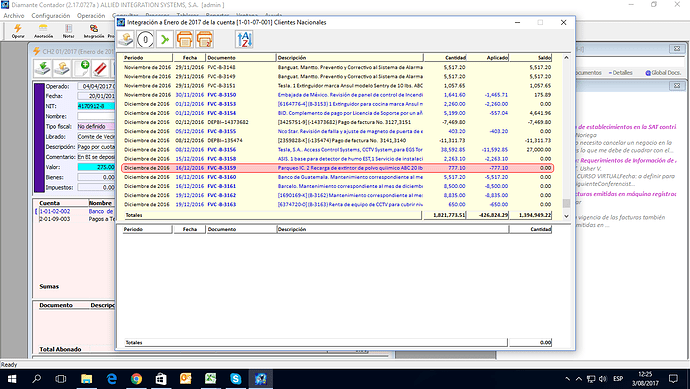Sort by the Periodo column header in the upper grid

click(x=147, y=58)
